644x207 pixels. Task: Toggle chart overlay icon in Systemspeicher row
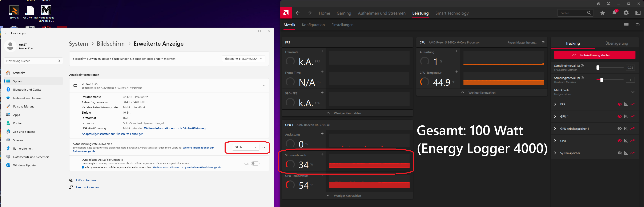point(626,153)
